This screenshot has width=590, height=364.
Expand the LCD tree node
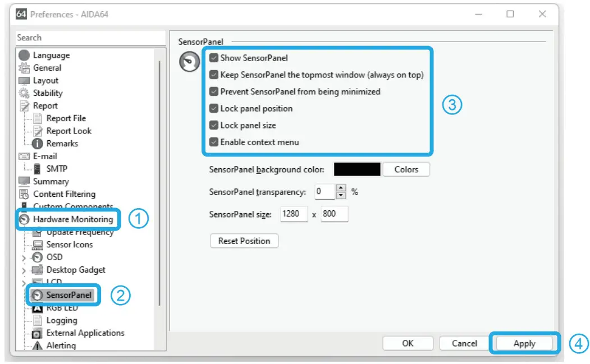coord(24,283)
